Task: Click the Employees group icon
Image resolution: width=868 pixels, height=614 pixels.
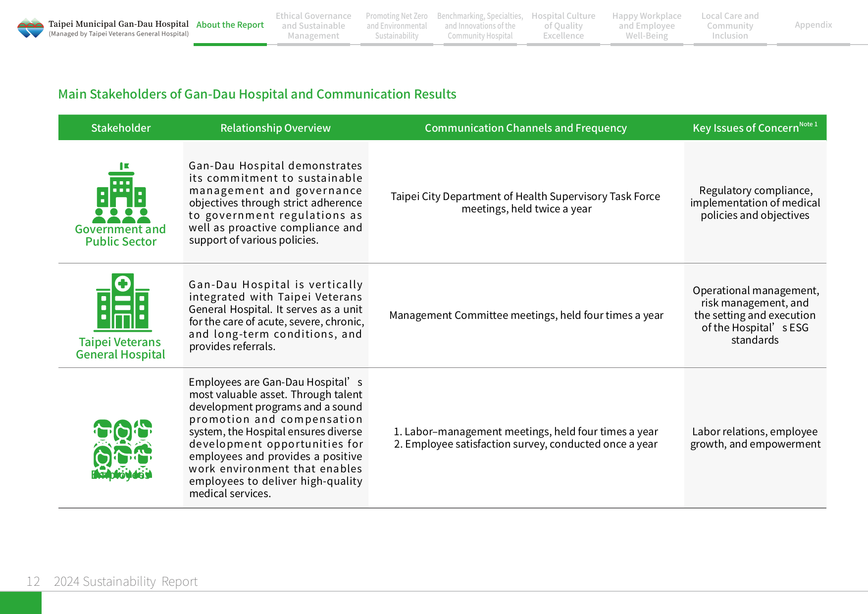Action: click(122, 449)
